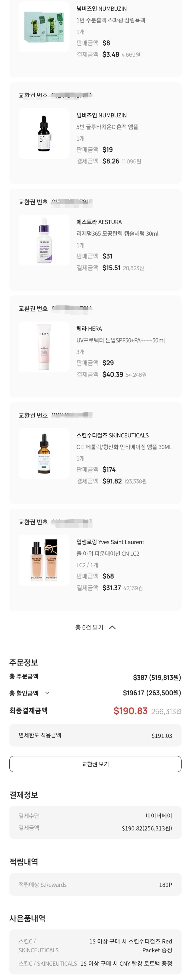Select the 리제덤365 모공탄력 캡슐세럼 30ml title
Viewport: 190px width, 980px height.
117,234
